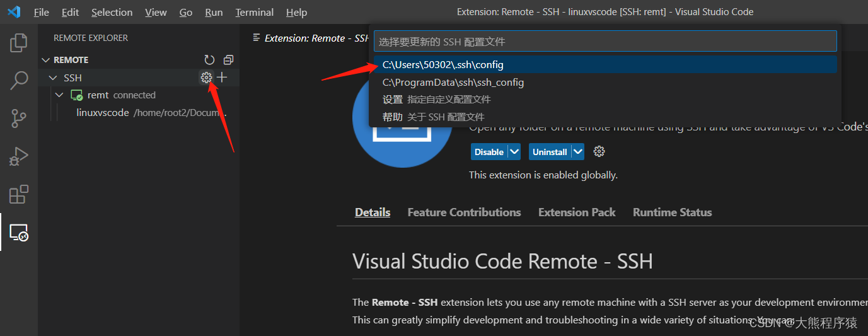The width and height of the screenshot is (868, 336).
Task: Switch to Runtime Status tab
Action: click(673, 212)
